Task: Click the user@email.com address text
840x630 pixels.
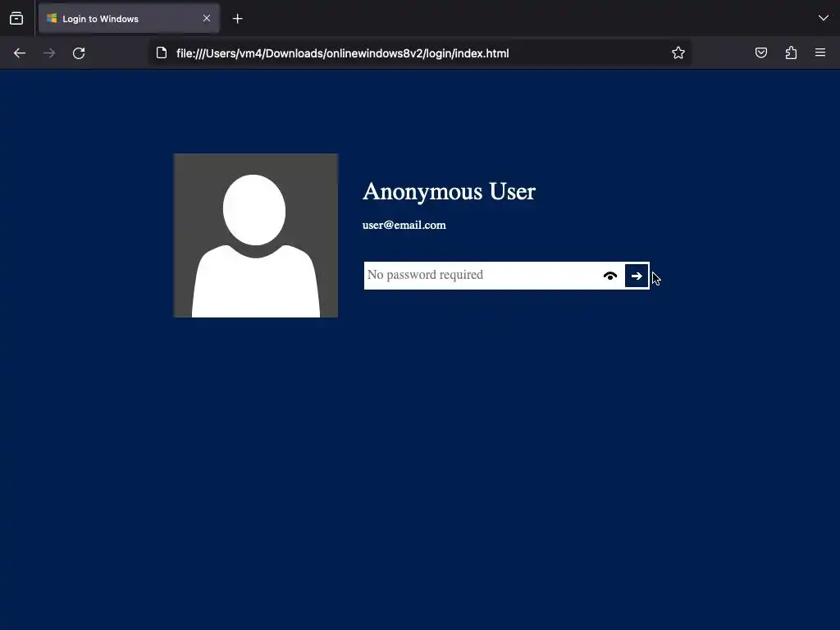Action: [404, 225]
